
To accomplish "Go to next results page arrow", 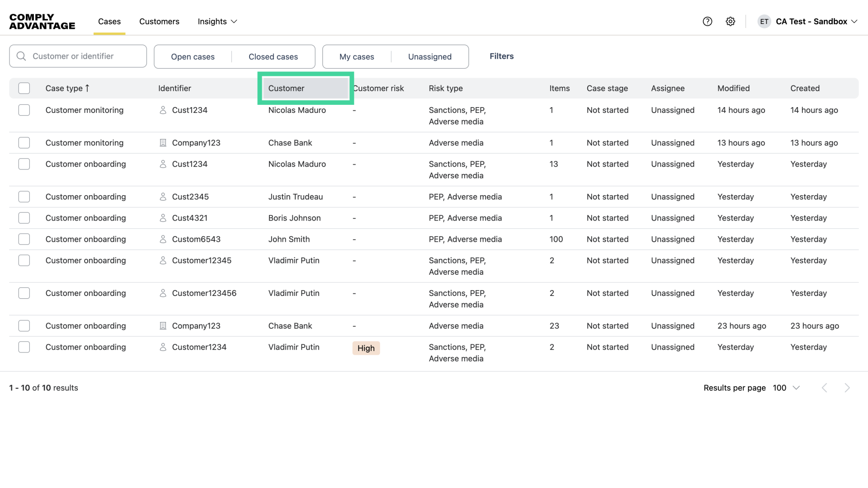I will 847,388.
